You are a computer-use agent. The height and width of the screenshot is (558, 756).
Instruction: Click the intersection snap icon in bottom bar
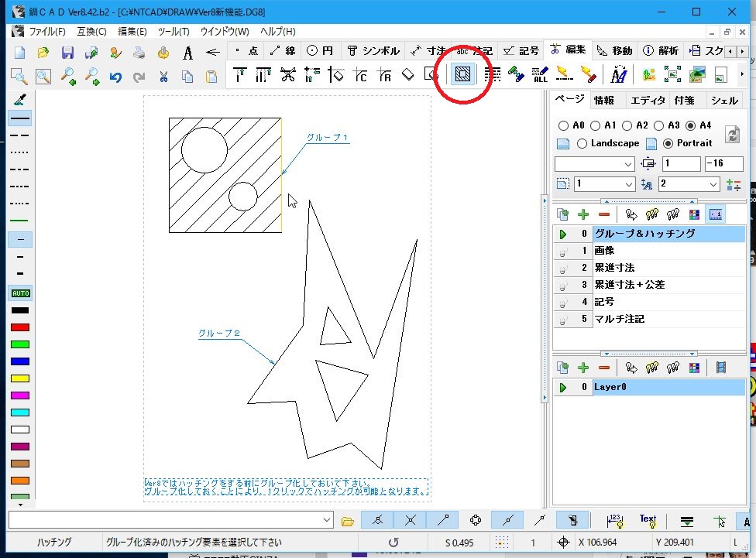coord(411,520)
